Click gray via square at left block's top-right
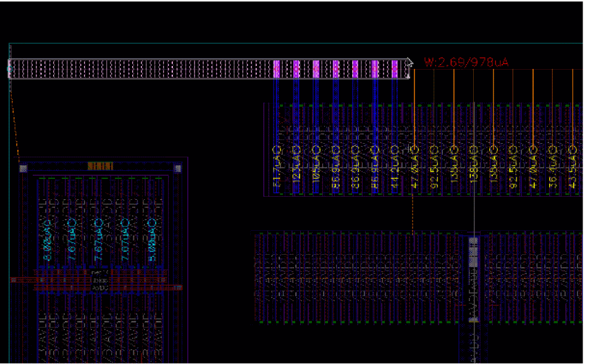 [178, 168]
